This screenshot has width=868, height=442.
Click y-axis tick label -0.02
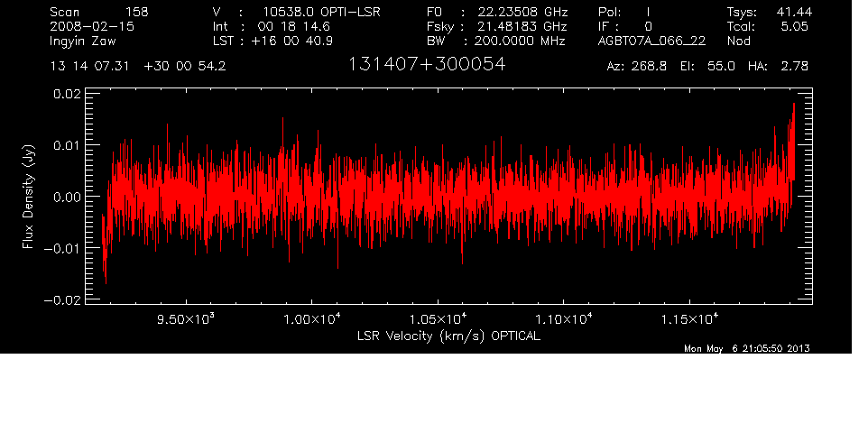(62, 300)
